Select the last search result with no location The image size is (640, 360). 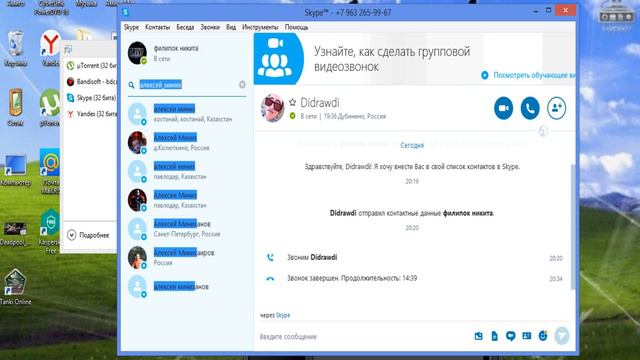pyautogui.click(x=187, y=287)
